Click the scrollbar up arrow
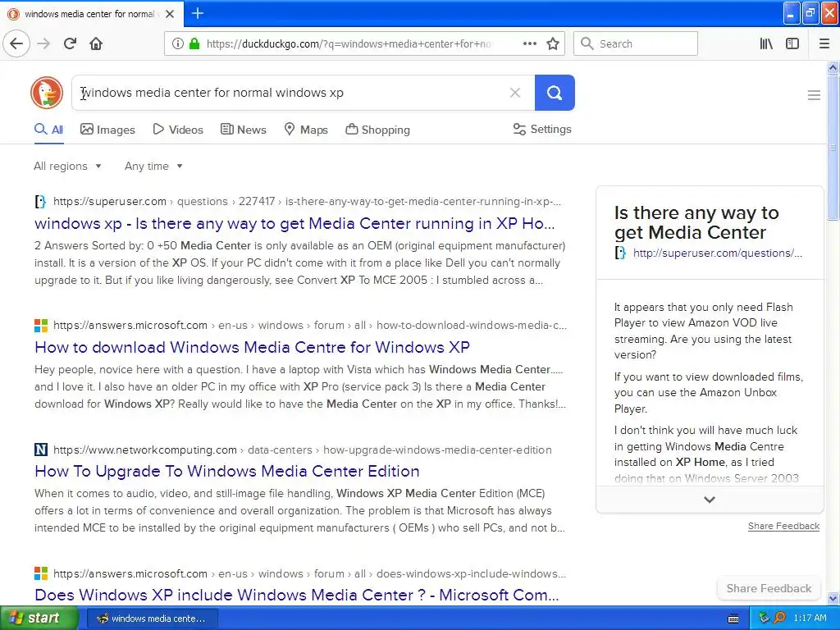 [x=833, y=67]
